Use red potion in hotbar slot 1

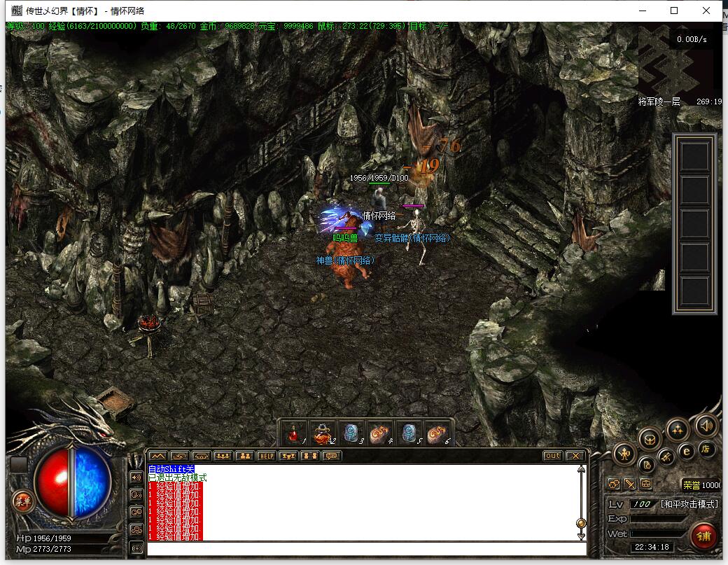(x=293, y=434)
